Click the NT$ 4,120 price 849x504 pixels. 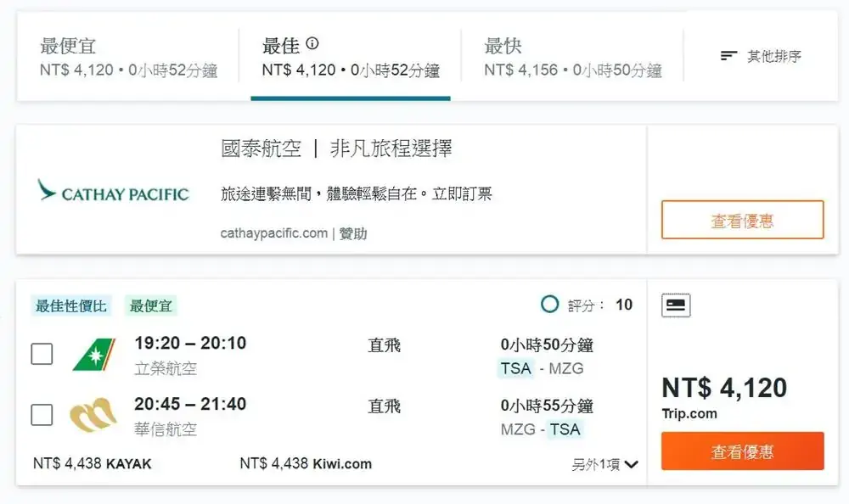[724, 388]
